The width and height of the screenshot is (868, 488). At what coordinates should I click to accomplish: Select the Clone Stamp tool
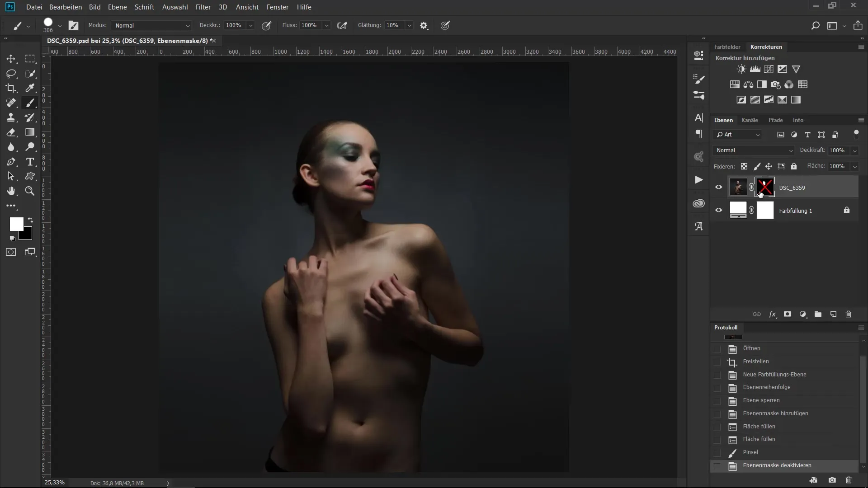11,117
